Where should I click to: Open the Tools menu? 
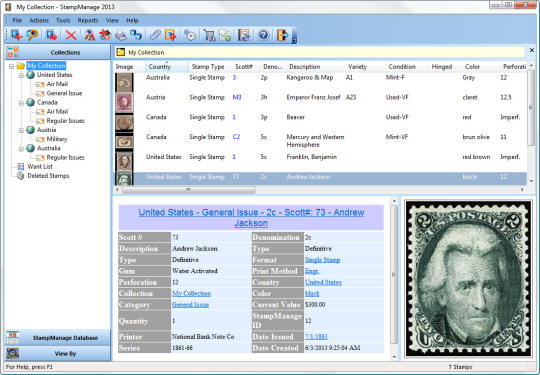(63, 20)
